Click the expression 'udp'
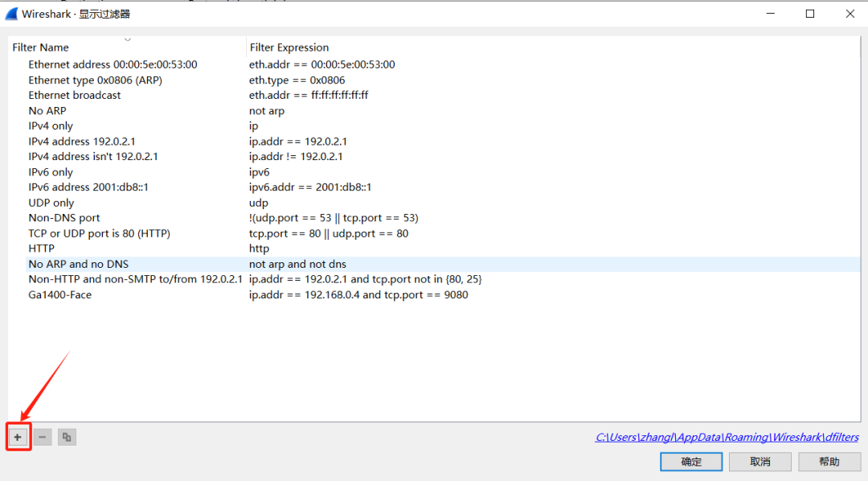Screen dimensions: 868x481 coord(259,203)
